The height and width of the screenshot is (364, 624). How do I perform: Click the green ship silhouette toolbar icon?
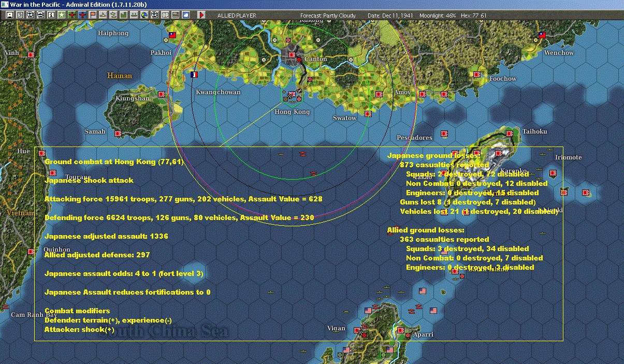coord(134,15)
